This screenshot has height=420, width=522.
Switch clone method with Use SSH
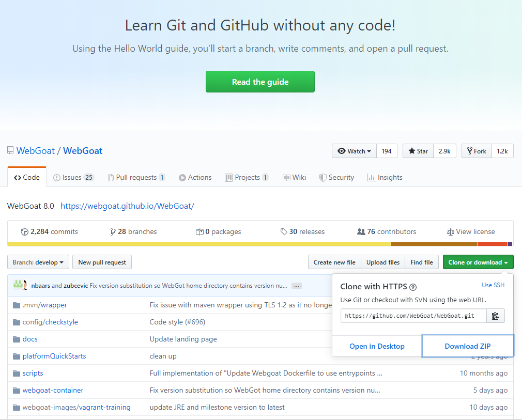coord(493,285)
